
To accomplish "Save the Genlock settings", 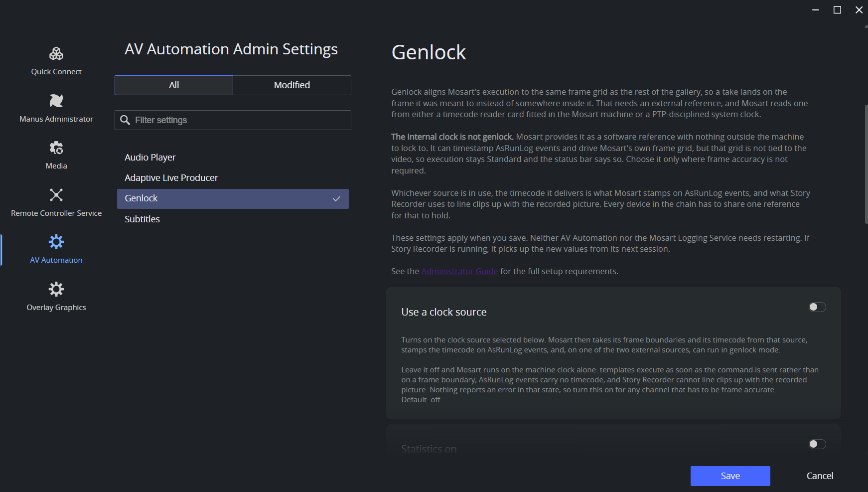I will [x=730, y=476].
